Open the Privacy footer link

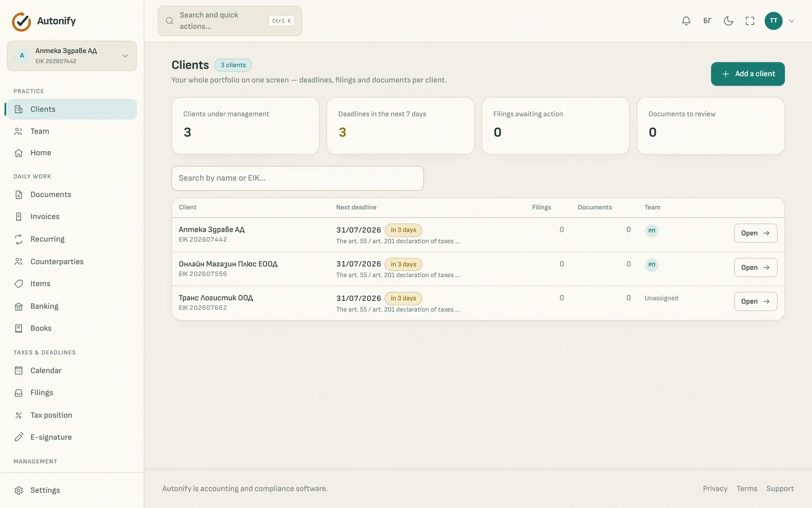(x=715, y=489)
